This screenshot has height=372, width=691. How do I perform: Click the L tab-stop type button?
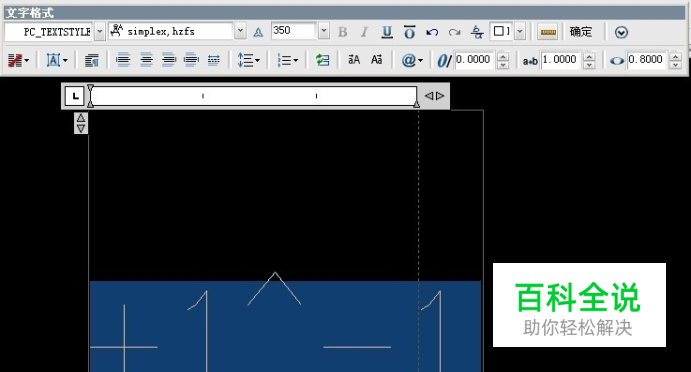pos(74,96)
